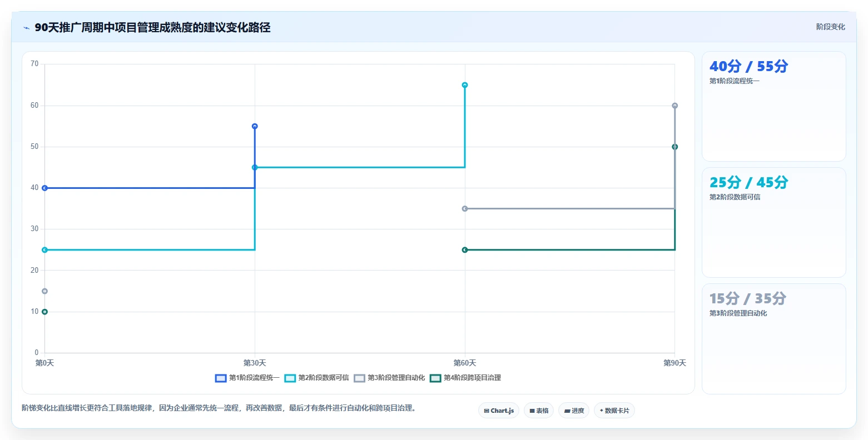Image resolution: width=868 pixels, height=440 pixels.
Task: Click the 阶段变化 label in the header
Action: [830, 27]
